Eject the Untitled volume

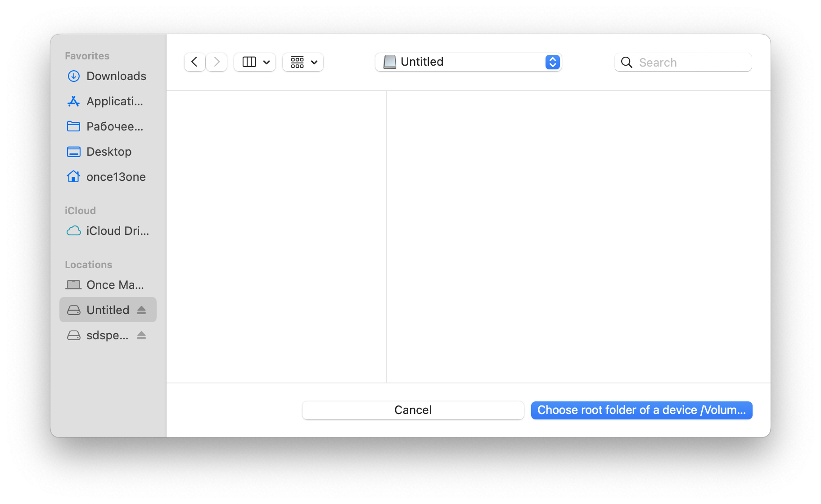click(x=141, y=310)
